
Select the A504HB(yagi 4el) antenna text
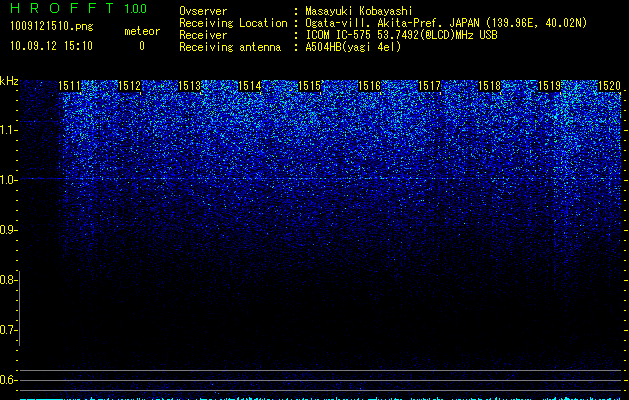click(x=353, y=47)
